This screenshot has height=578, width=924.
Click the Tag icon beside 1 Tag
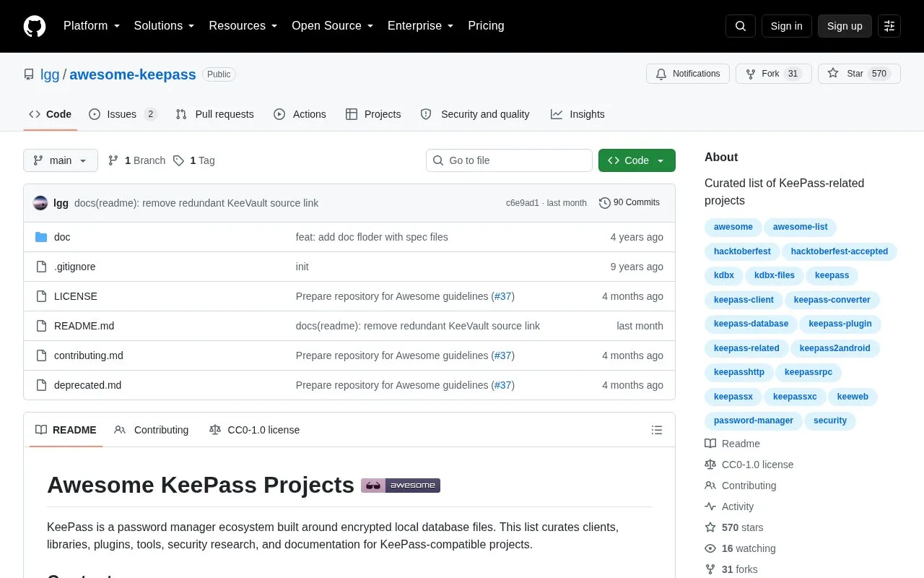pos(178,160)
